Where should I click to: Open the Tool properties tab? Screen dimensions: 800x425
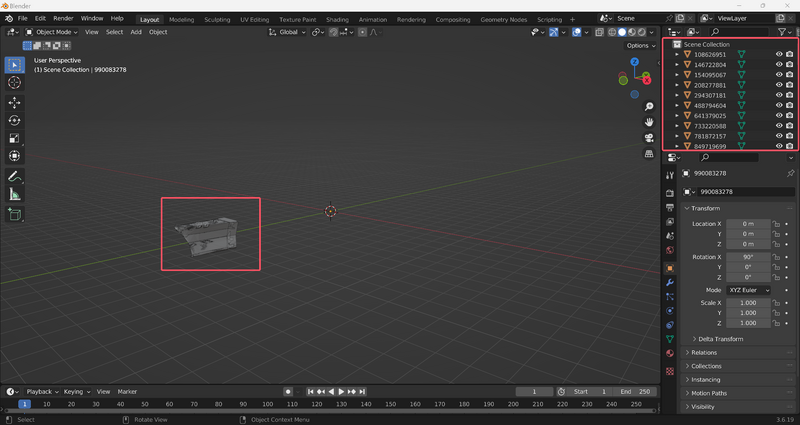[670, 175]
